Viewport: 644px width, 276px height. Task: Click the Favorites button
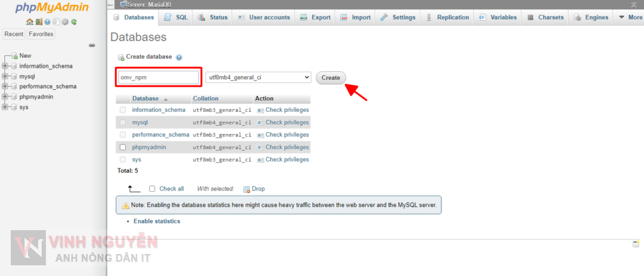point(41,34)
